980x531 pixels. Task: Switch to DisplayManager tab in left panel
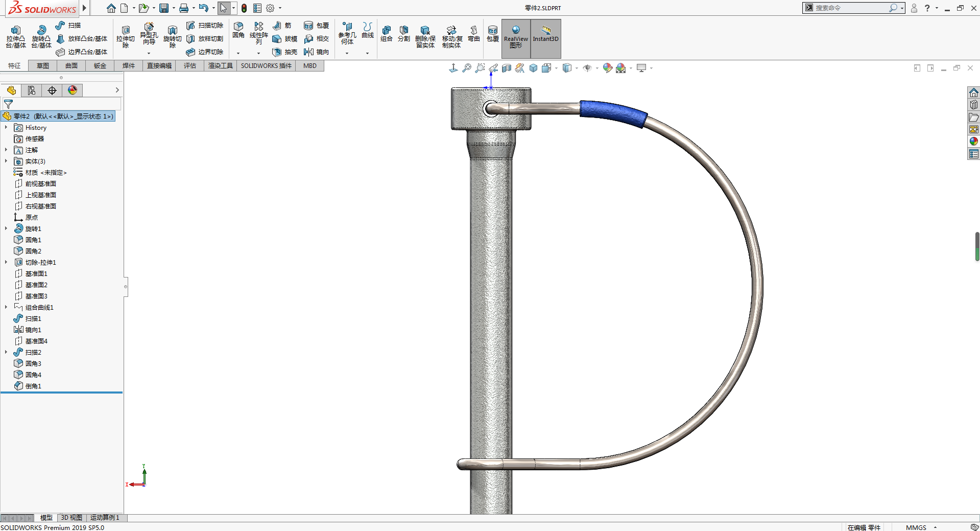click(73, 90)
